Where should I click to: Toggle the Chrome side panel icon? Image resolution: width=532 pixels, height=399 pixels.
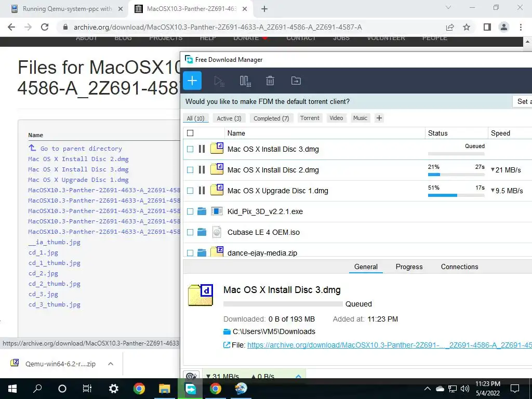[487, 27]
